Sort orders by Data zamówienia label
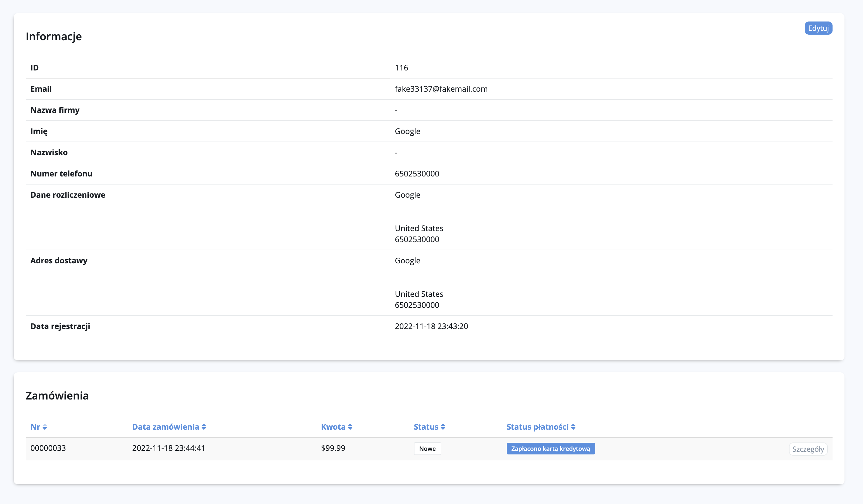Viewport: 863px width, 504px height. [165, 427]
